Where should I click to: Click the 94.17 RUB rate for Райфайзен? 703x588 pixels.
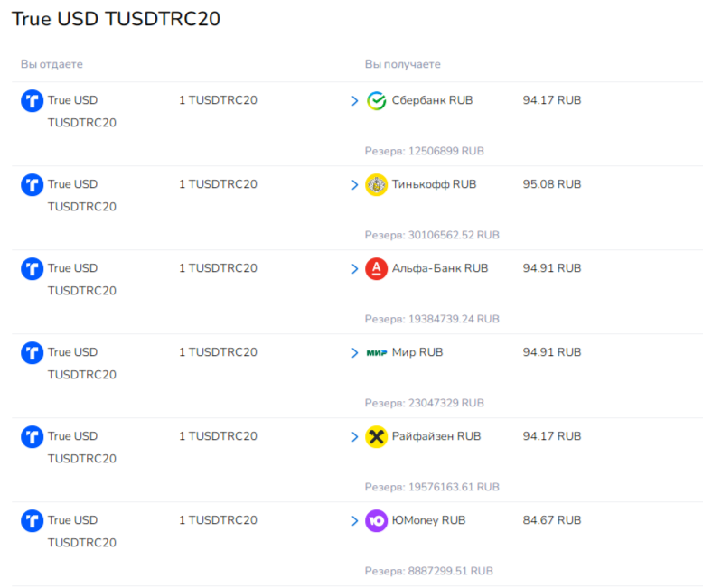[x=552, y=436]
